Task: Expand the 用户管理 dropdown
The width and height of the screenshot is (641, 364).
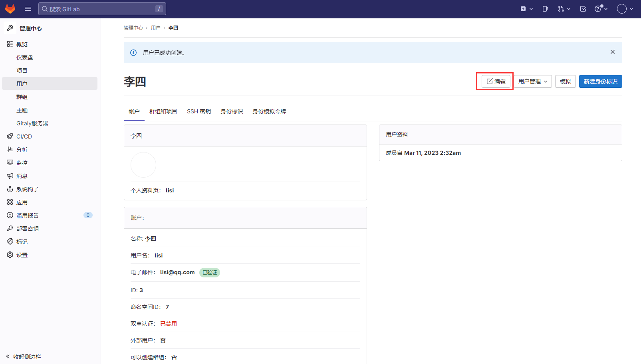Action: (532, 81)
